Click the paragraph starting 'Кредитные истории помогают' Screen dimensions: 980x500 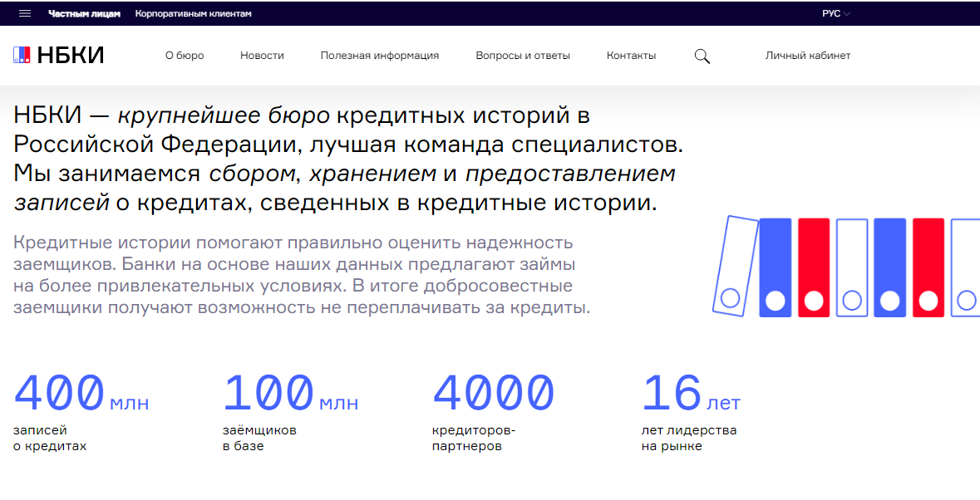pos(302,275)
